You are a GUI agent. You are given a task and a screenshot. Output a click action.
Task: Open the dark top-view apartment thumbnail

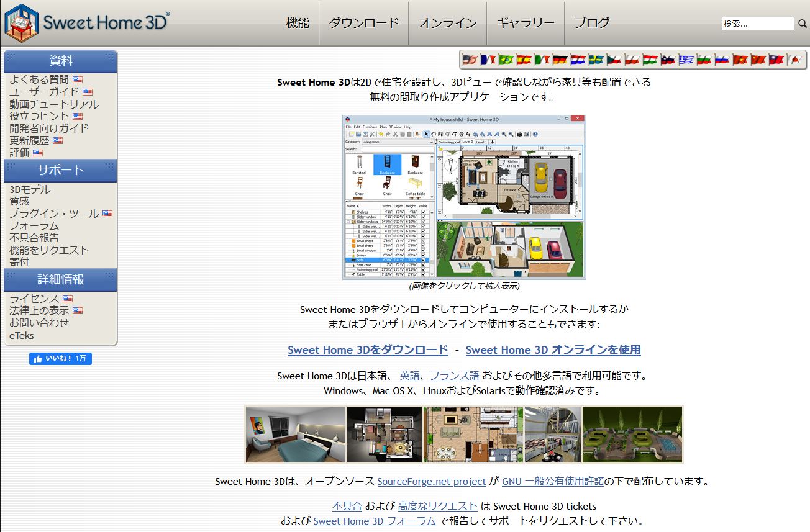click(x=385, y=435)
